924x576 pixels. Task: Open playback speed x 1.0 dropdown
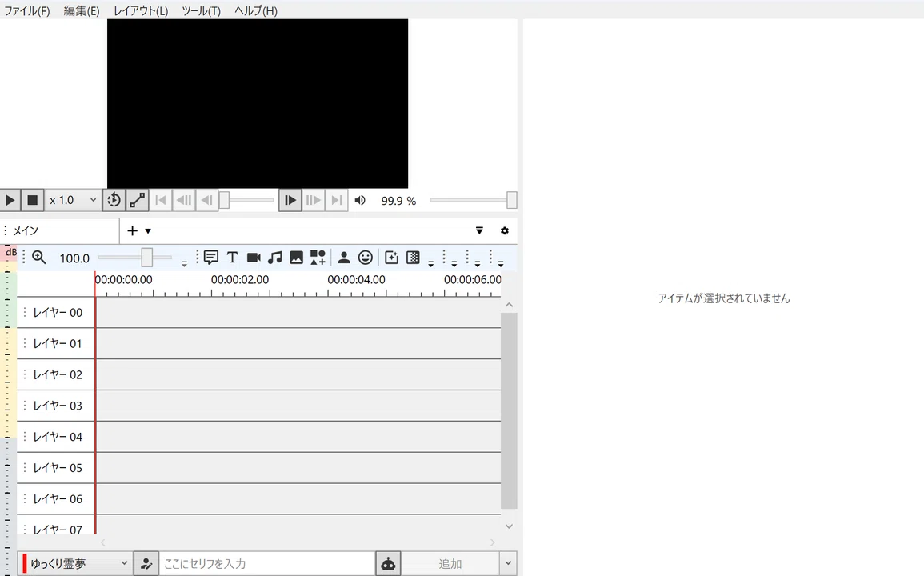(73, 201)
